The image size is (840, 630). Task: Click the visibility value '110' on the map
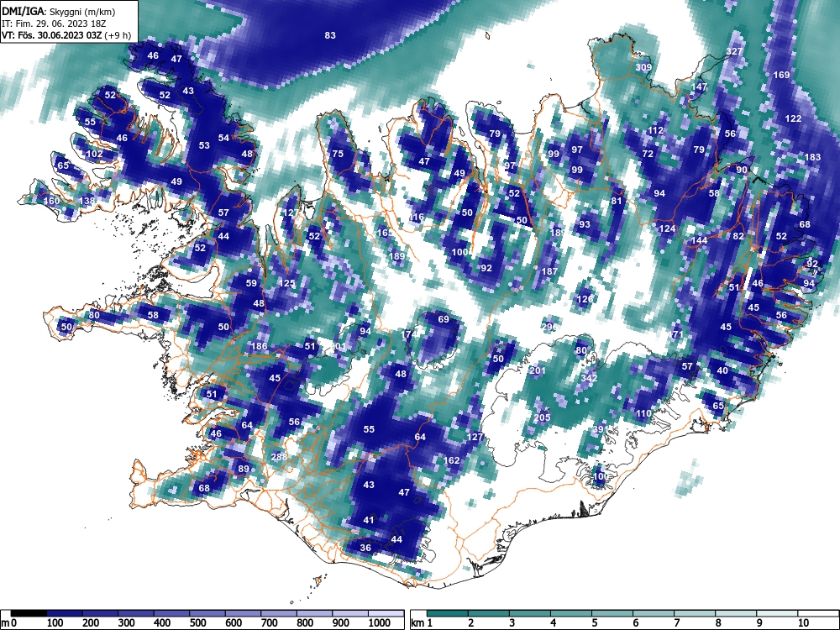pyautogui.click(x=644, y=413)
